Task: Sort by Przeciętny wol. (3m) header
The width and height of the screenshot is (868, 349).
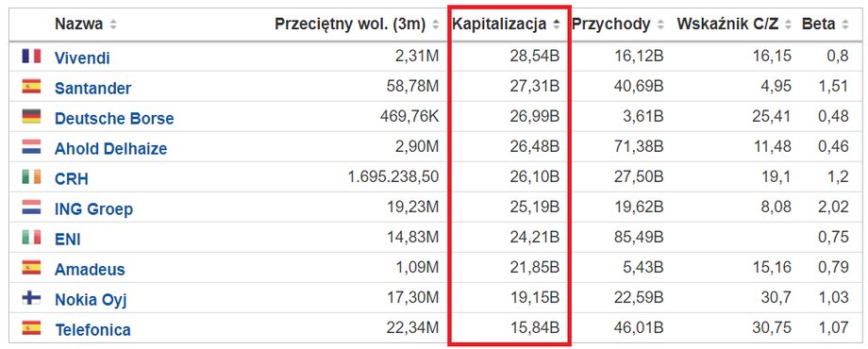Action: 350,25
